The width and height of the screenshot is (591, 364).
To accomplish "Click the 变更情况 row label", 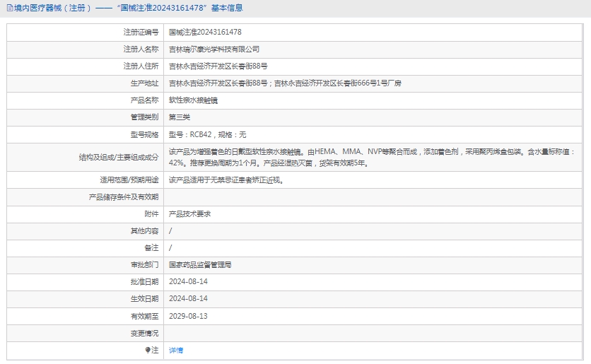I will tap(144, 333).
